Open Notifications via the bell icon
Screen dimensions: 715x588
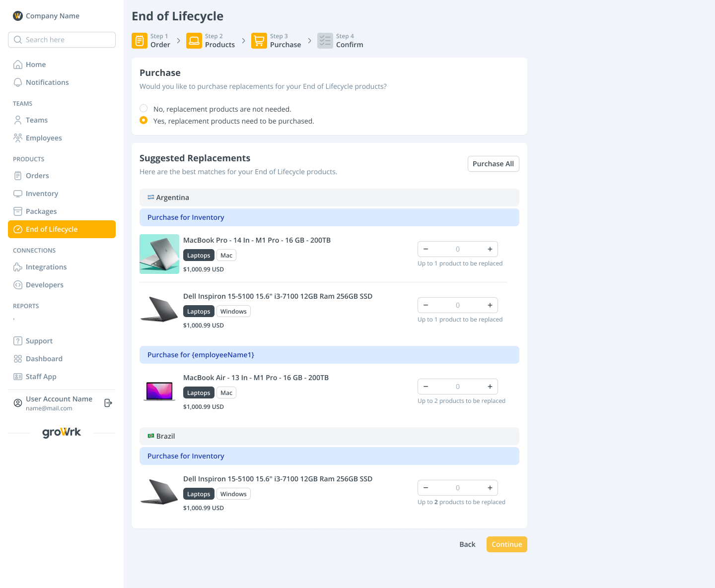[x=18, y=82]
